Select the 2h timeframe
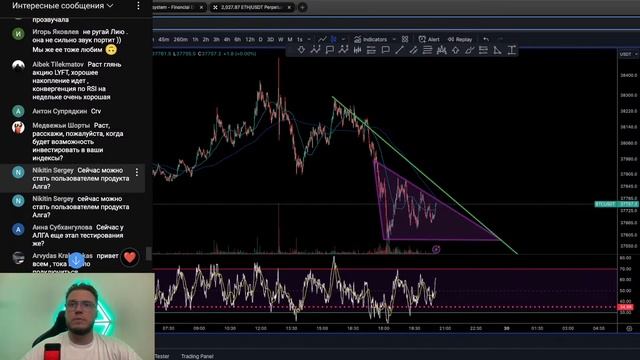 click(x=206, y=40)
